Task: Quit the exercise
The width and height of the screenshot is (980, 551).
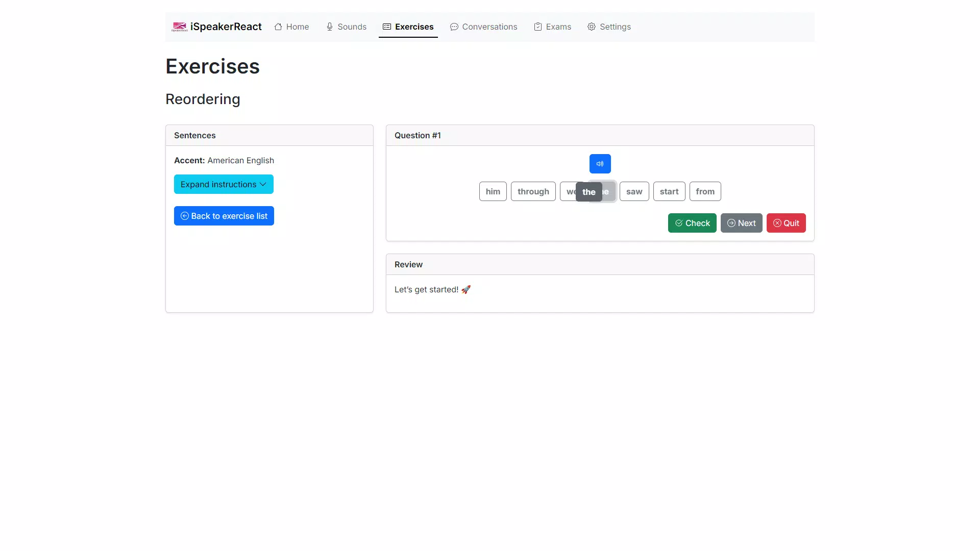Action: [786, 223]
